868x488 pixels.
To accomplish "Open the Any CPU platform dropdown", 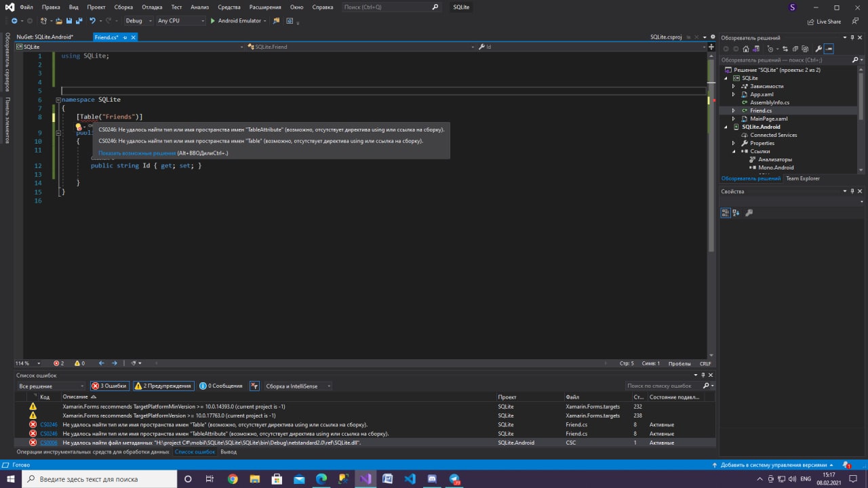I will point(180,21).
